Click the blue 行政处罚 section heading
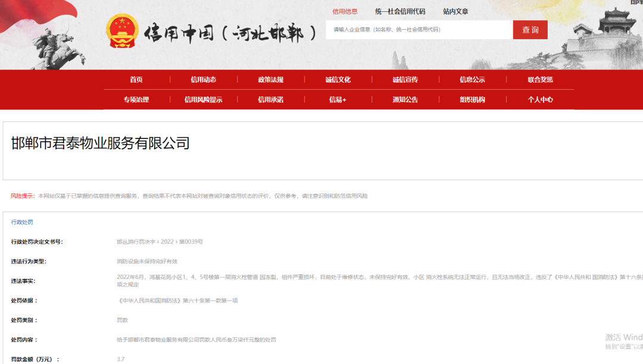This screenshot has width=643, height=364. (22, 222)
